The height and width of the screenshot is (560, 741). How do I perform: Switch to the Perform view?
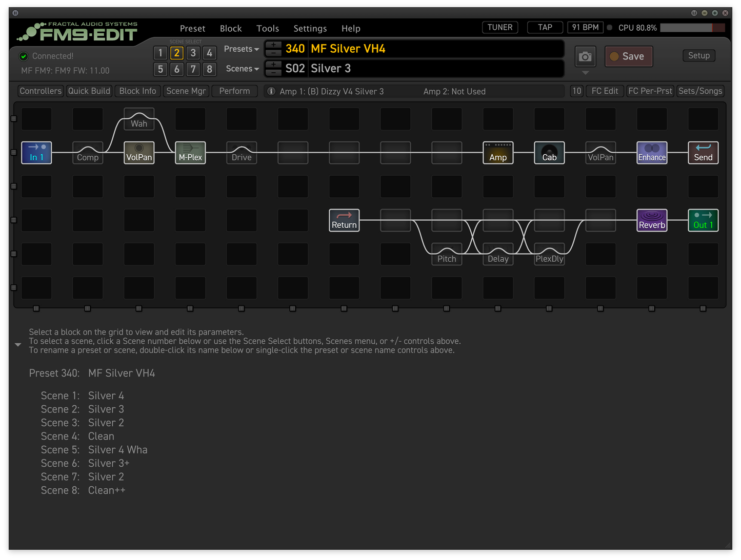tap(234, 91)
